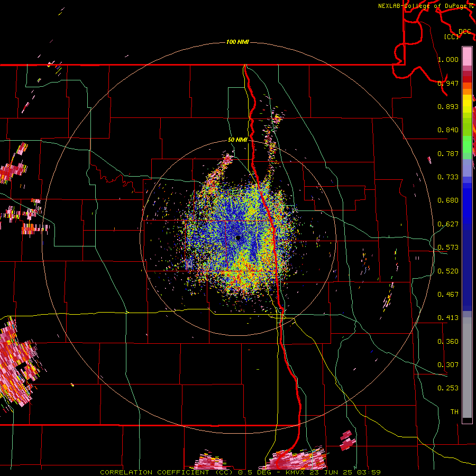The width and height of the screenshot is (476, 476).
Task: Click the 0.893 color scale value
Action: click(x=448, y=106)
